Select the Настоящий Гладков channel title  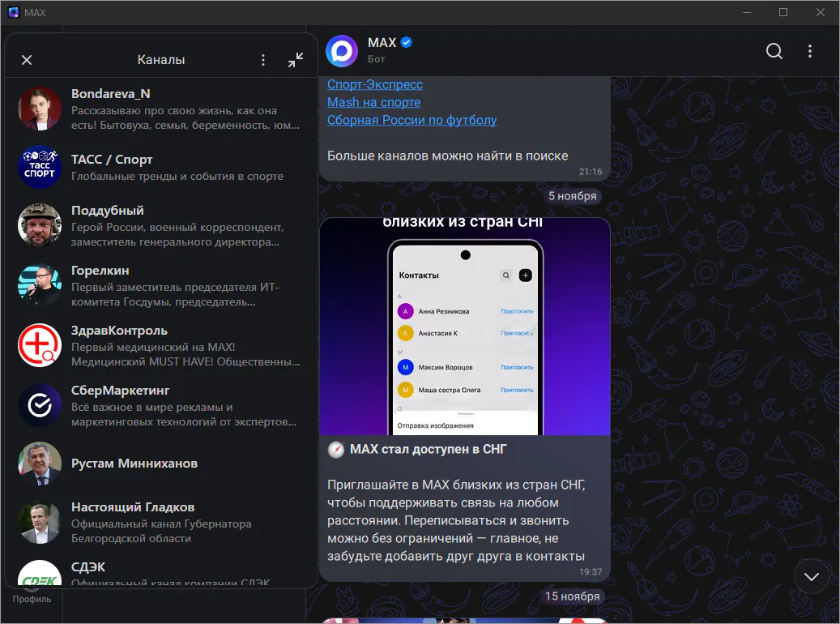click(133, 506)
